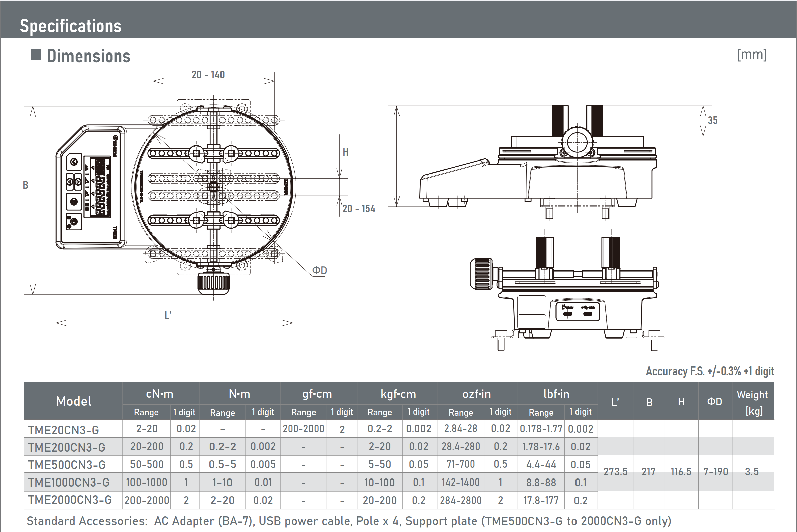Click the bottom power button on device panel
This screenshot has width=797, height=532.
74,222
